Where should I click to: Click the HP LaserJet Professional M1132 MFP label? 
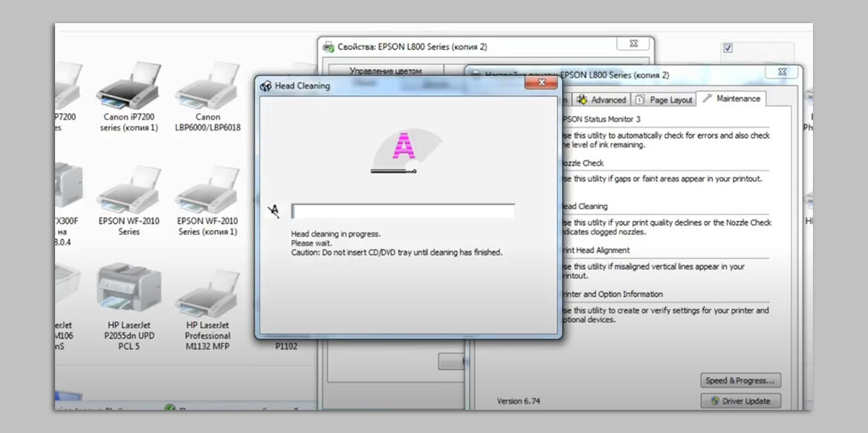coord(207,336)
